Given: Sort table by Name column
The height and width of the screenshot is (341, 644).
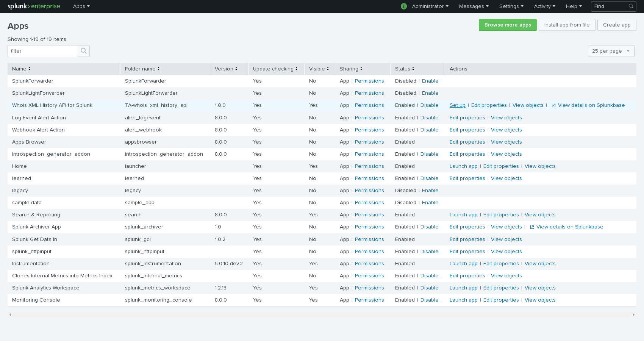Looking at the screenshot, I should 21,69.
